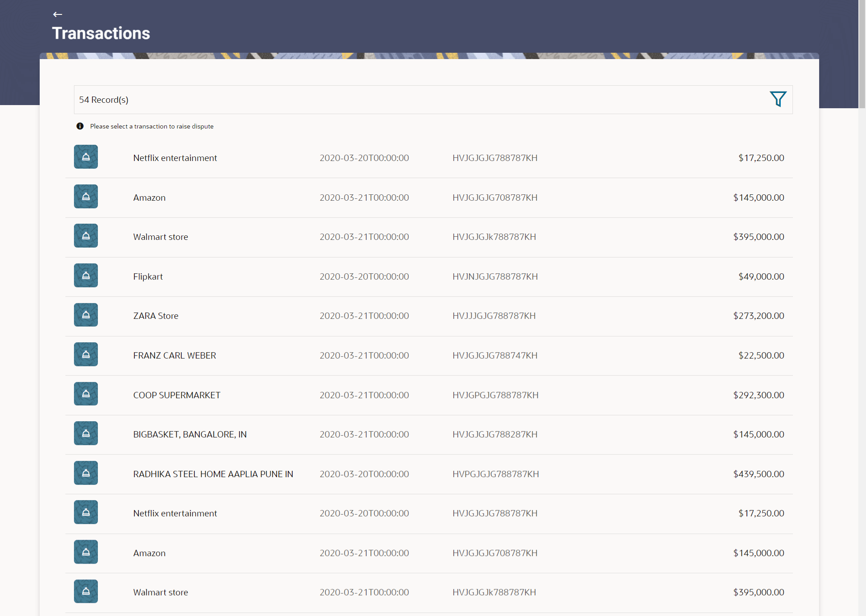Click the Flipkart transaction icon

click(x=86, y=276)
